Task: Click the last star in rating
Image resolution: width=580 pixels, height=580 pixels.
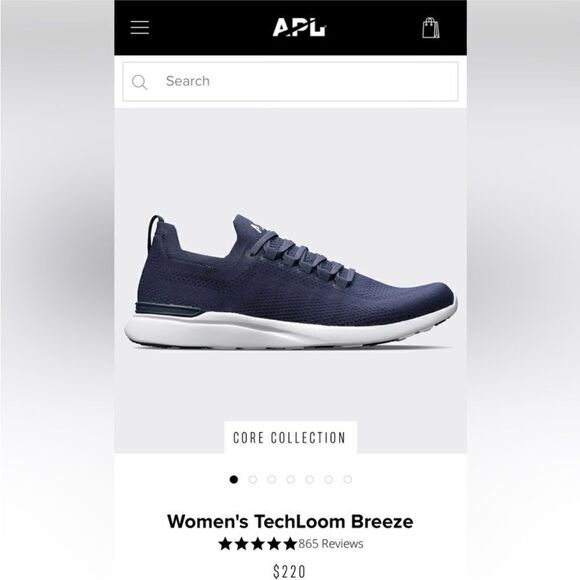Action: [290, 544]
